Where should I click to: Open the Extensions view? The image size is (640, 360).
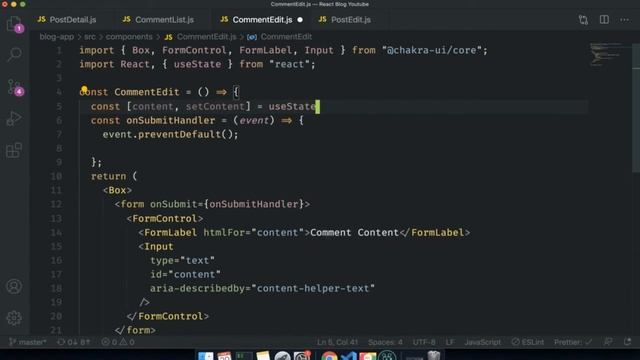pos(14,150)
